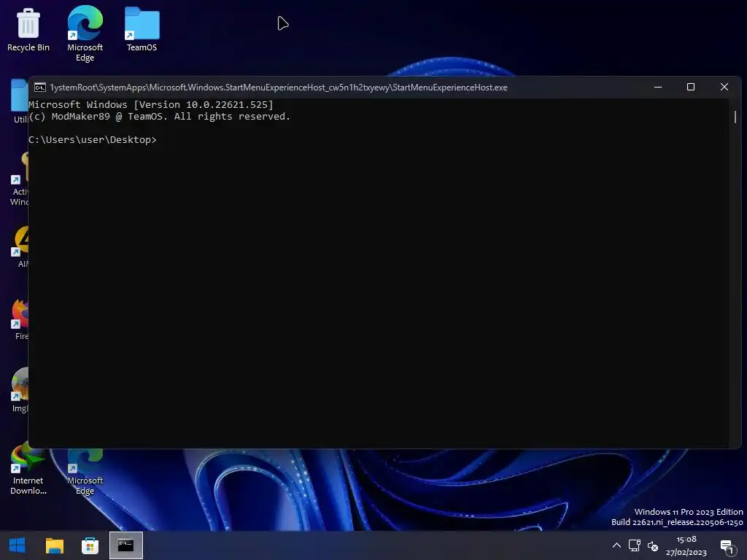Select the Command Prompt taskbar button
The height and width of the screenshot is (560, 747).
[x=125, y=545]
